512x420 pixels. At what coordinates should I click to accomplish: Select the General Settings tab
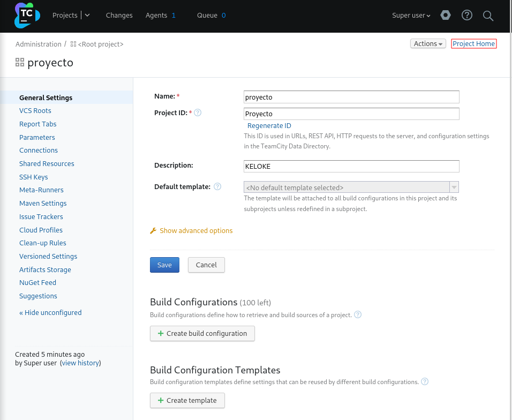[x=46, y=97]
